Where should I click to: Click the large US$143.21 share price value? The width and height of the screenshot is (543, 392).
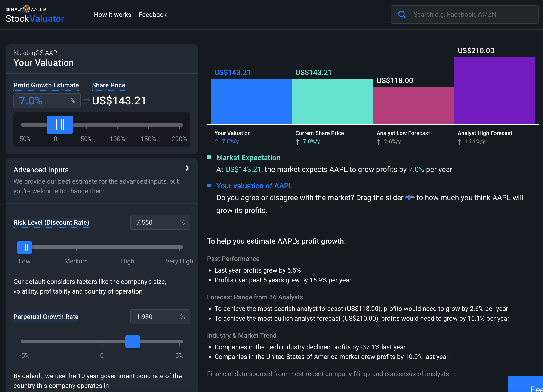click(119, 101)
